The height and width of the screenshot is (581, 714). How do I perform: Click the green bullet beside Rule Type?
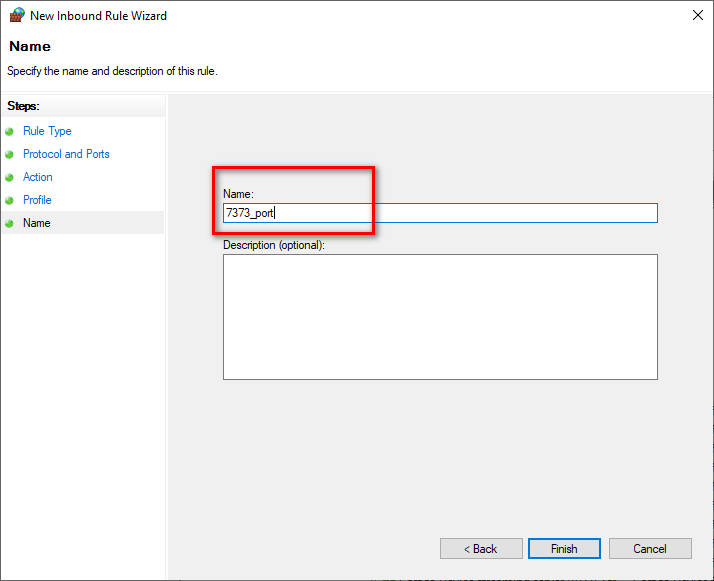[x=9, y=132]
